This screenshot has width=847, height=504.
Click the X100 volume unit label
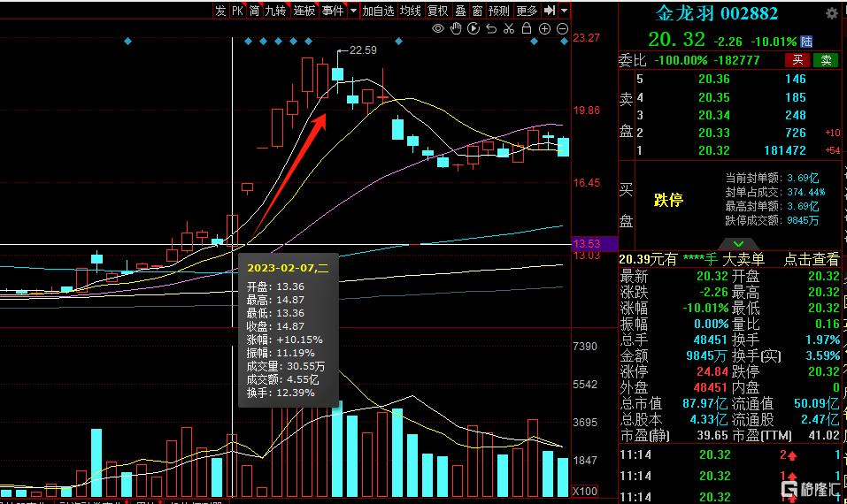coord(584,491)
